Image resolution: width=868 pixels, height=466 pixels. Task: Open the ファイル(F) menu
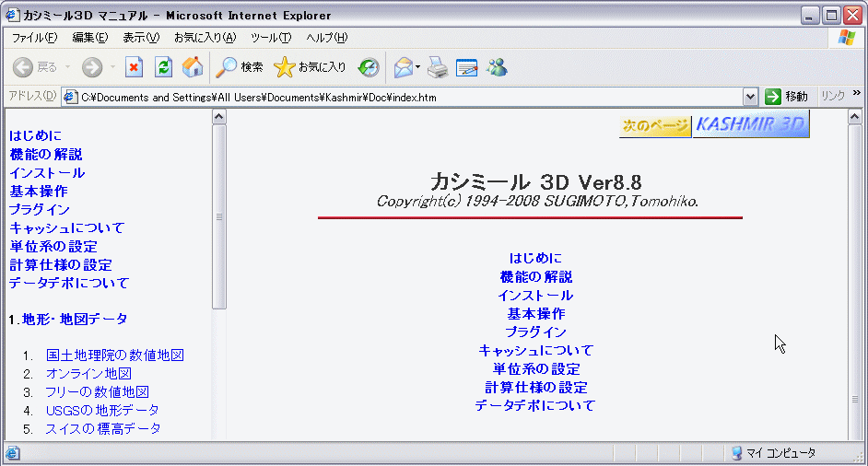click(x=34, y=38)
